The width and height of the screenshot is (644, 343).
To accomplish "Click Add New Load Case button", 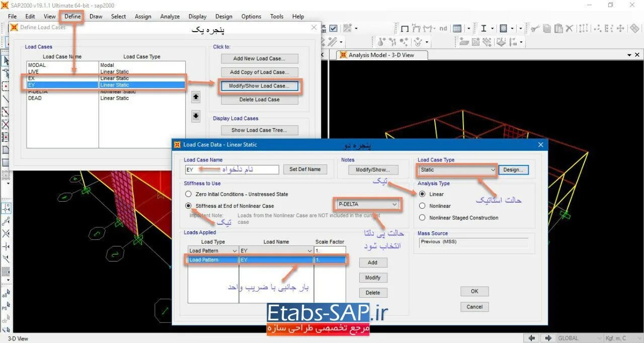I will pyautogui.click(x=260, y=59).
